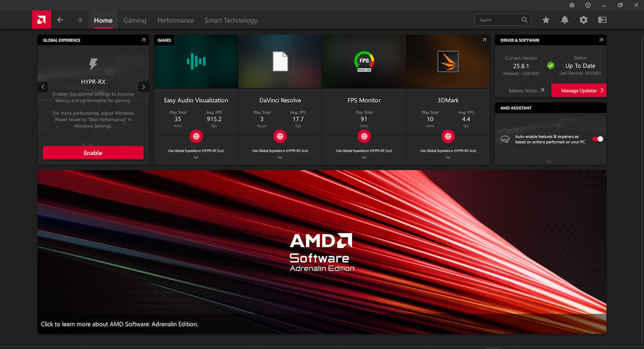Enable HYPR-RX with the Enable button

(93, 152)
